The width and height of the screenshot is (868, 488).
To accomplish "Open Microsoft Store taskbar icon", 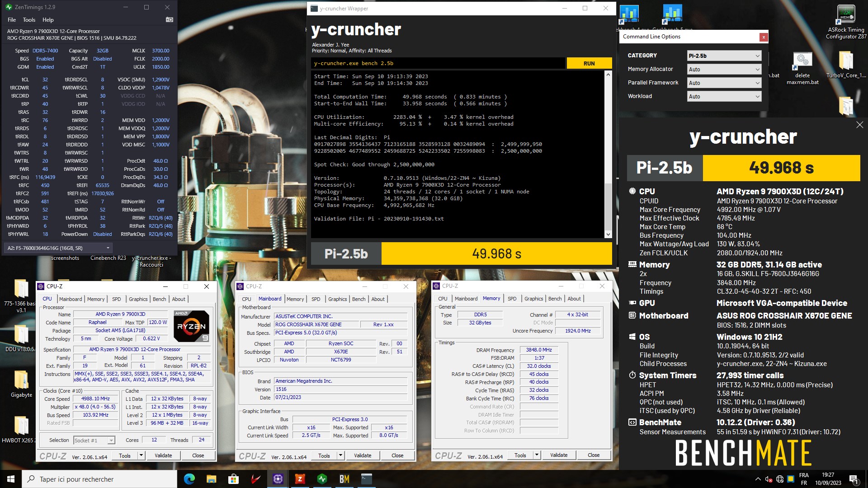I will tap(233, 479).
